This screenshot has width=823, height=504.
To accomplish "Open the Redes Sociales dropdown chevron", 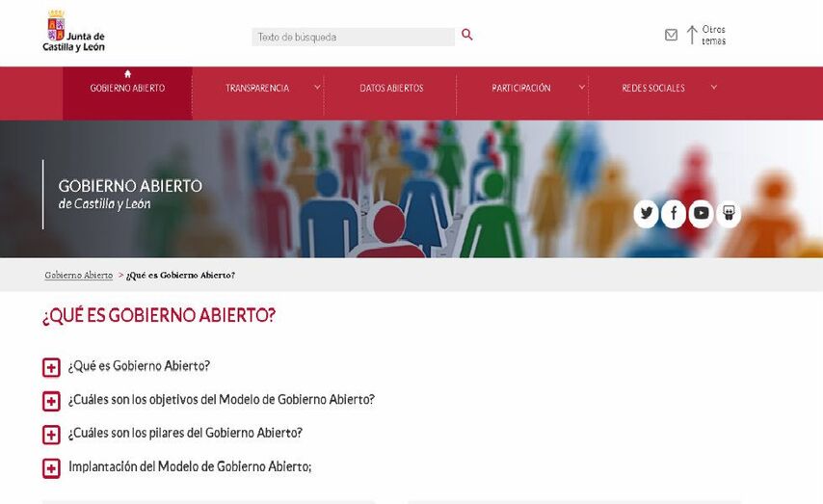I will coord(714,87).
